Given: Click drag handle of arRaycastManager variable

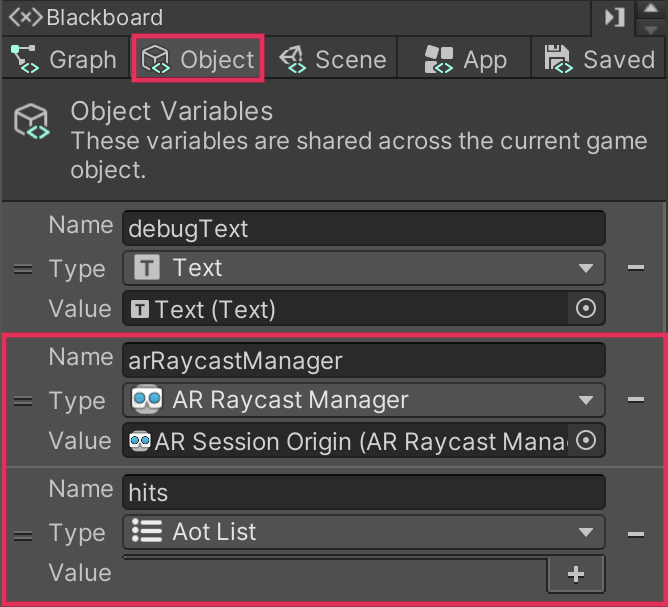Looking at the screenshot, I should coord(24,401).
